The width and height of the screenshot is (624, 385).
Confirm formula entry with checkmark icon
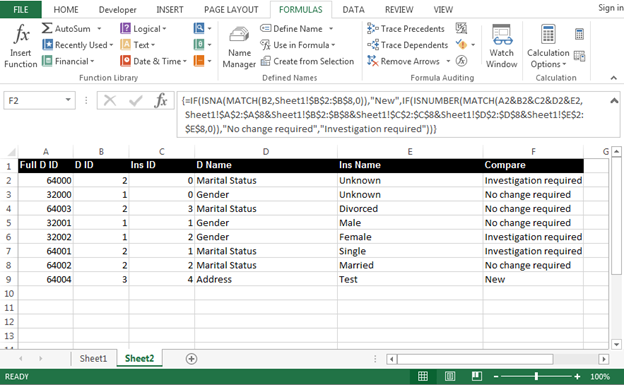(136, 100)
